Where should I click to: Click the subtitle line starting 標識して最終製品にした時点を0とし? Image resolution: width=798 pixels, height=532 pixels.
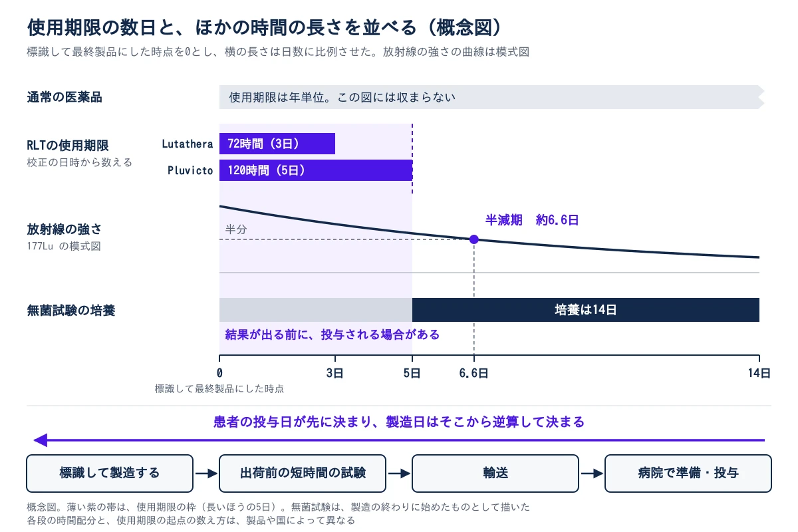pos(278,52)
